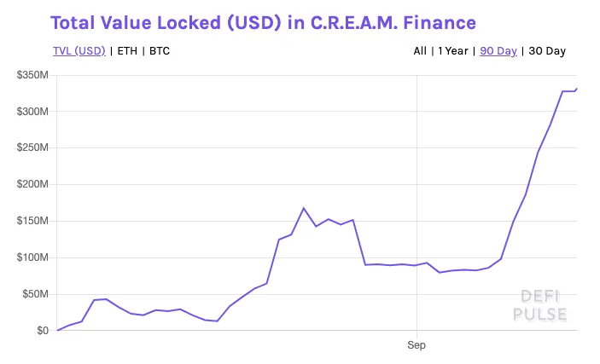Click the DEFI PULSE watermark logo
Screen dimensions: 600x364
(x=540, y=305)
